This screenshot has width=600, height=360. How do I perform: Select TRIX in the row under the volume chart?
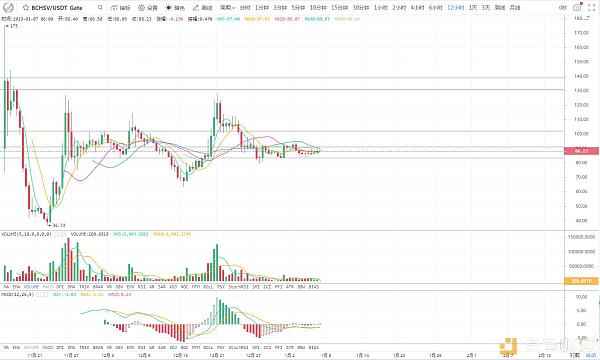pyautogui.click(x=84, y=287)
